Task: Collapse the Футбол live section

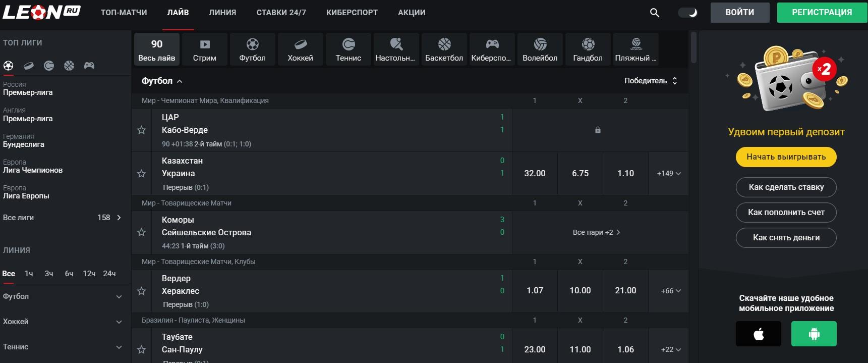Action: tap(162, 81)
